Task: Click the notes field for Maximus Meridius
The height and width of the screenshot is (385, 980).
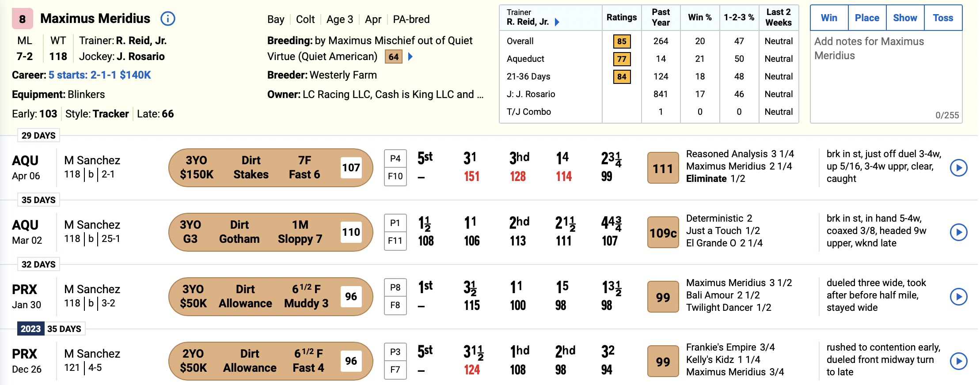Action: [x=886, y=77]
